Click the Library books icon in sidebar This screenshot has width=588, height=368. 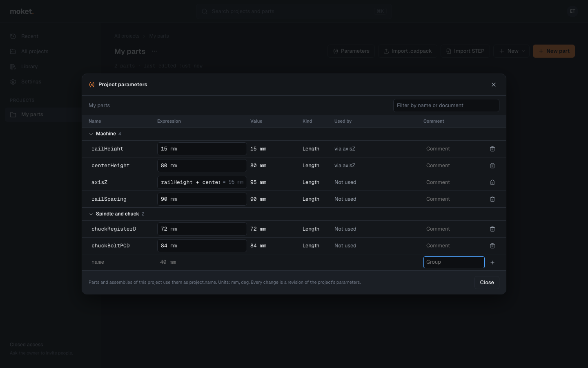(x=13, y=67)
